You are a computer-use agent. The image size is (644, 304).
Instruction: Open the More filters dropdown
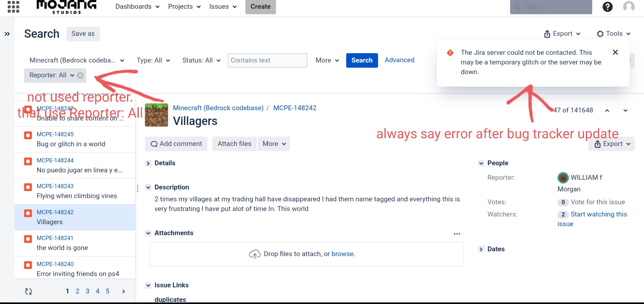click(327, 61)
